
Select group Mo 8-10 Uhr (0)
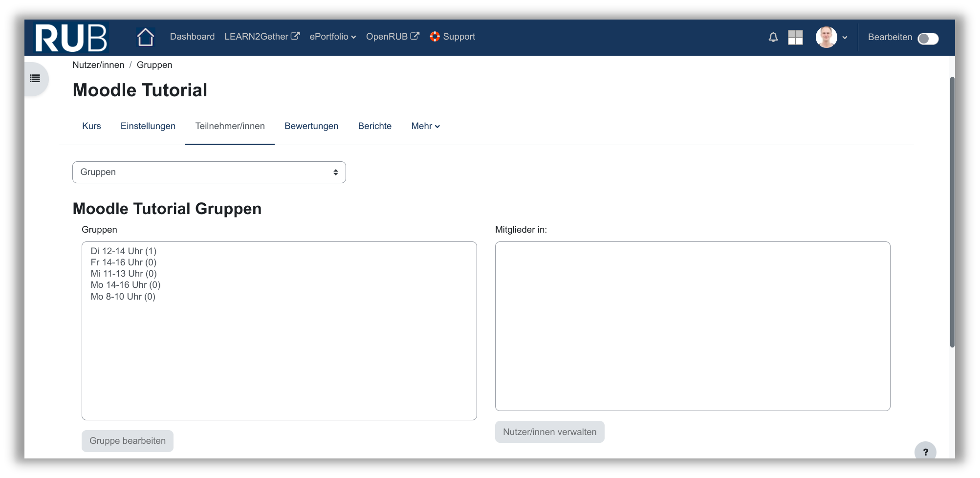click(x=123, y=297)
